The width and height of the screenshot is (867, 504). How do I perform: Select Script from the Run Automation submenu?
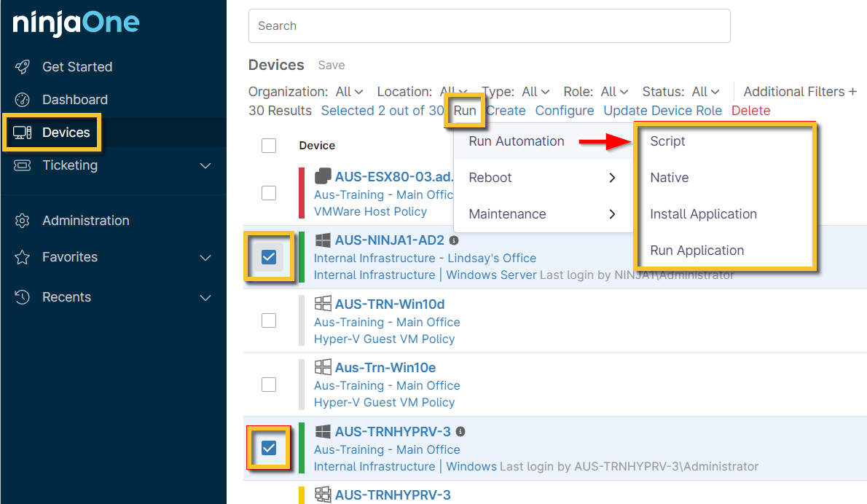pos(667,141)
